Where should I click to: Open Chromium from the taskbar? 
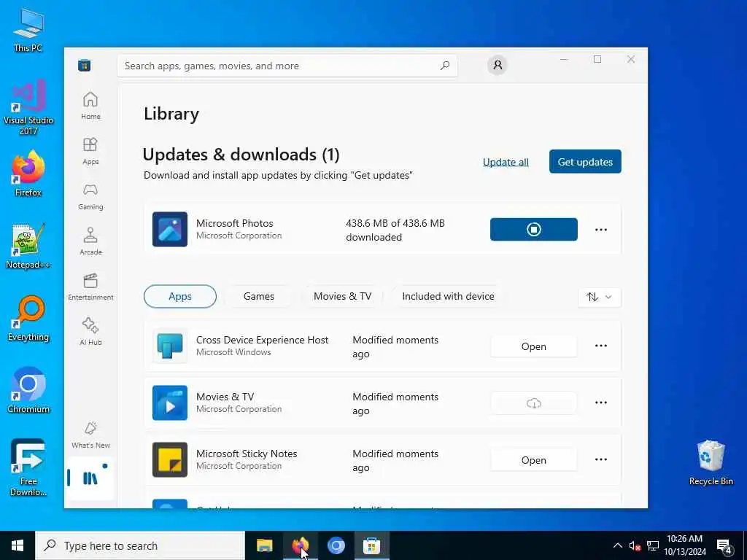click(336, 545)
